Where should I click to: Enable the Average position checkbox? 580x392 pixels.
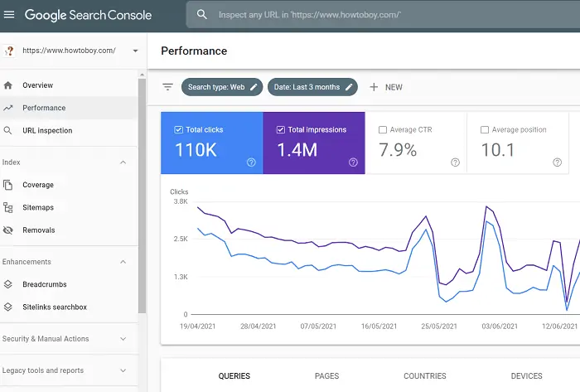coord(485,130)
